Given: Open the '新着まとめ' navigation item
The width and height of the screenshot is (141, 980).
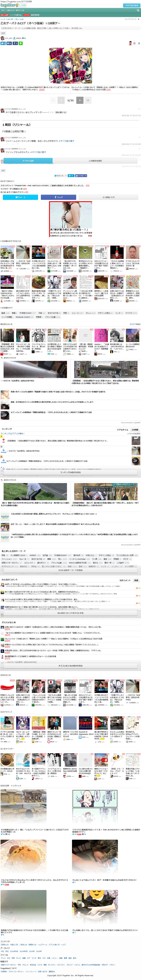Looking at the screenshot, I should coord(20,11).
